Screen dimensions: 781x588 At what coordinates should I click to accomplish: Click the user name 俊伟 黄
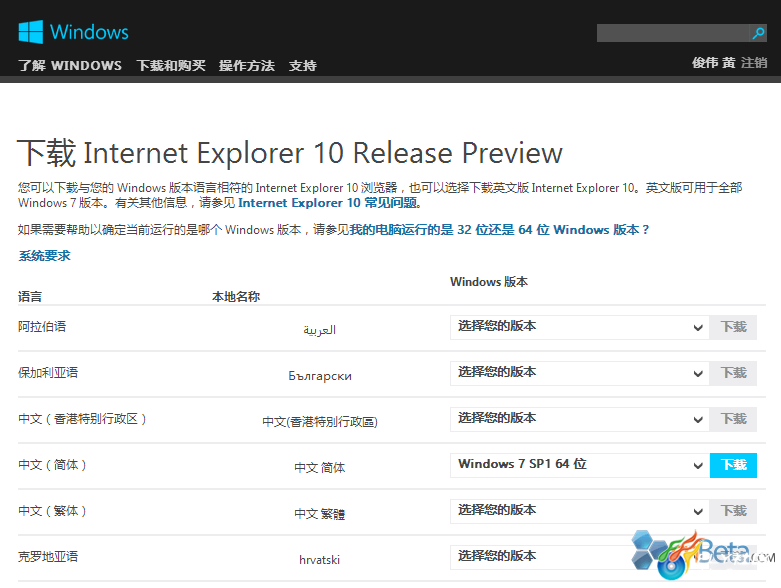(x=713, y=63)
